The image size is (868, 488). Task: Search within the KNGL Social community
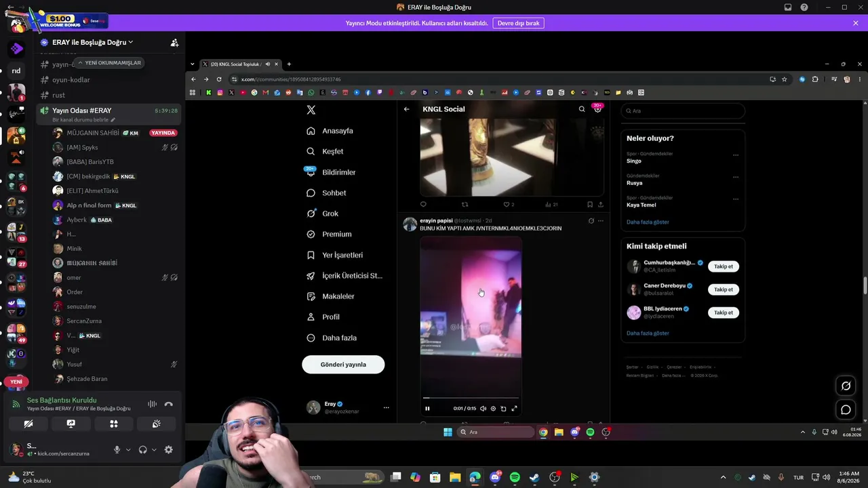(582, 109)
